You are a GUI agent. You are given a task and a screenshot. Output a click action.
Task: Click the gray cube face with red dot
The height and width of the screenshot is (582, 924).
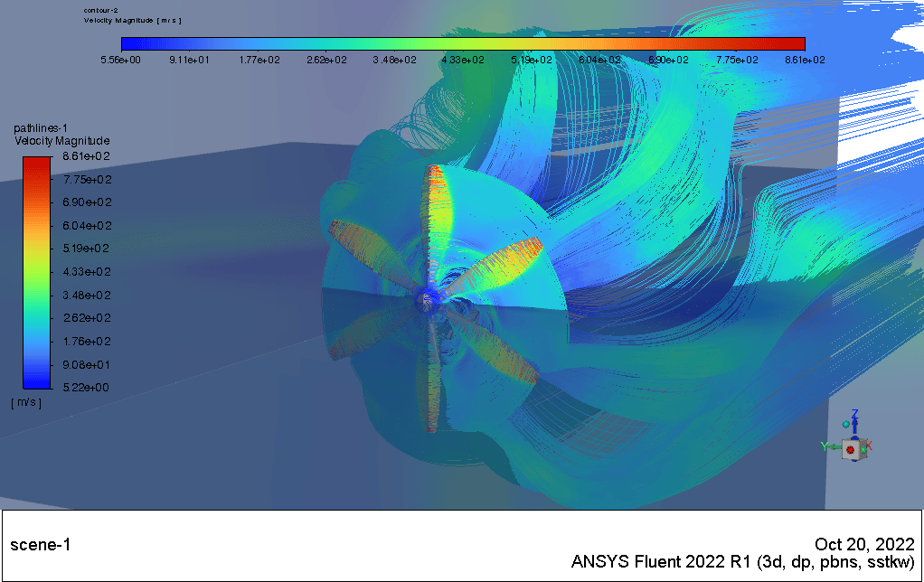point(851,449)
